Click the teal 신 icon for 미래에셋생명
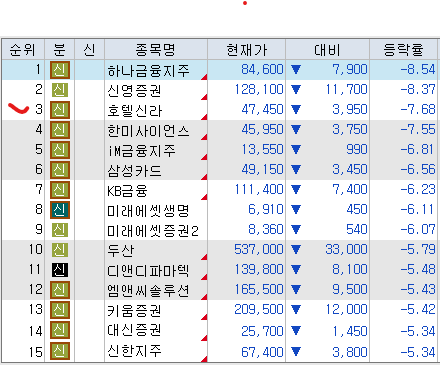 60,210
